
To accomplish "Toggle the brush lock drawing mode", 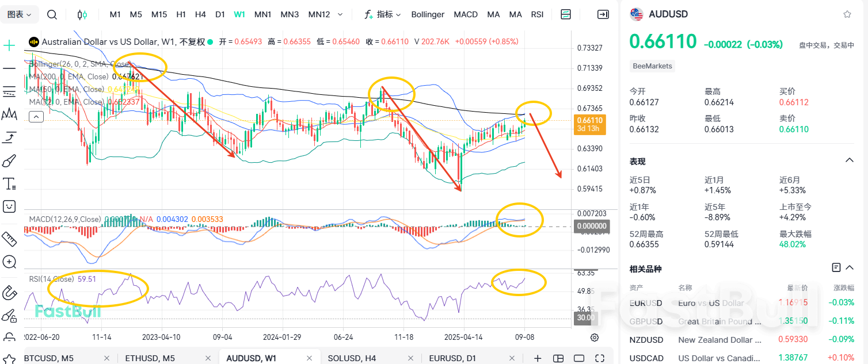I will pos(9,315).
